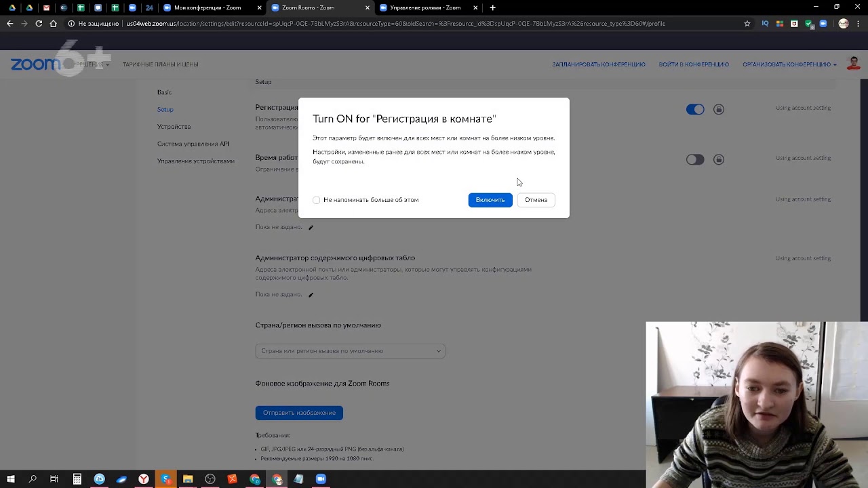Click the 'Не защищено' site info indicator
Screen dimensions: 868x488
point(94,24)
